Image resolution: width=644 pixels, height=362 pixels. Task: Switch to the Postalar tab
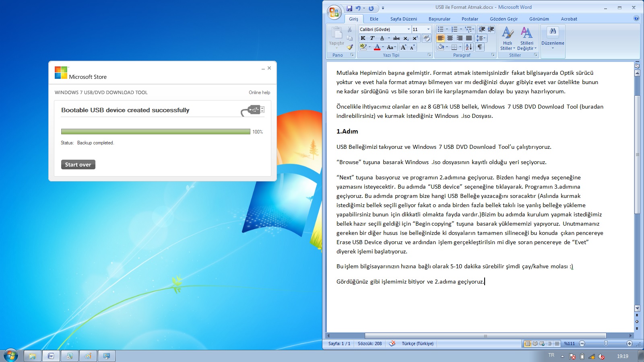click(x=470, y=19)
